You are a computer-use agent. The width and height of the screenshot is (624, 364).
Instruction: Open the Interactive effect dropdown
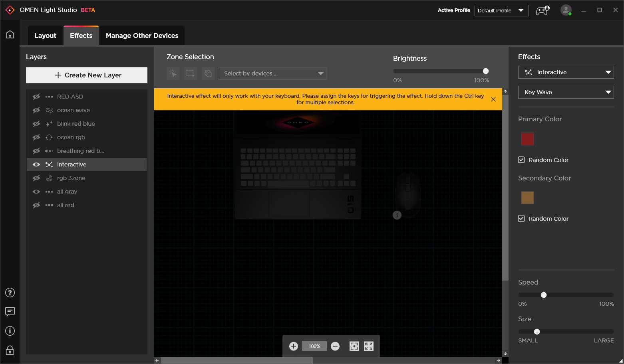click(566, 72)
